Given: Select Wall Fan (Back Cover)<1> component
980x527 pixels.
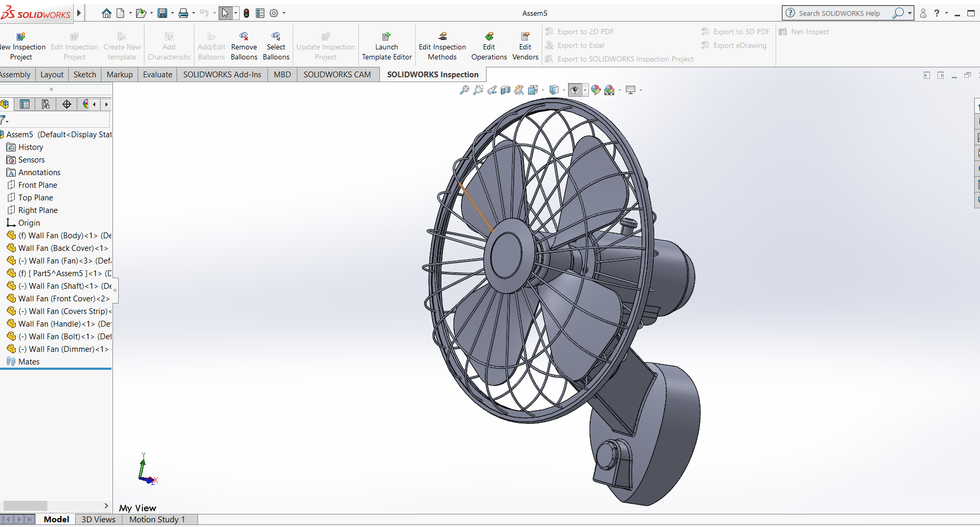Looking at the screenshot, I should click(58, 248).
